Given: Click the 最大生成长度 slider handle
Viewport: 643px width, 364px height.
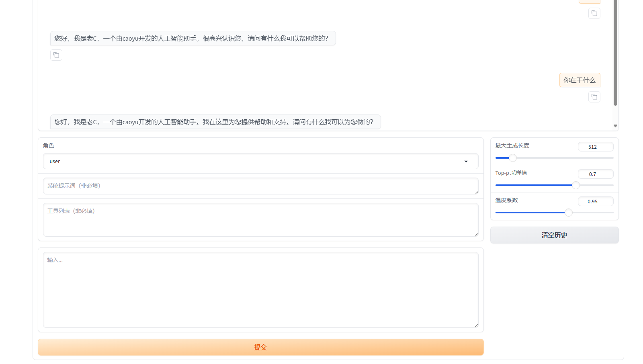Looking at the screenshot, I should point(513,158).
